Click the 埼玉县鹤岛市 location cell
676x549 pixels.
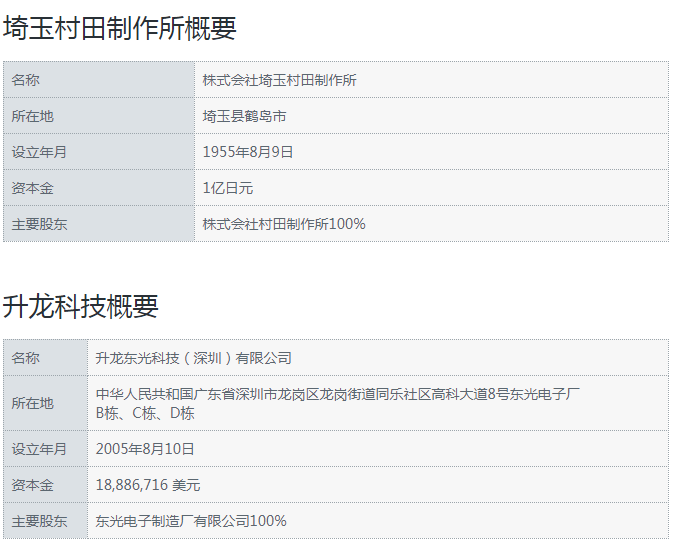[244, 116]
